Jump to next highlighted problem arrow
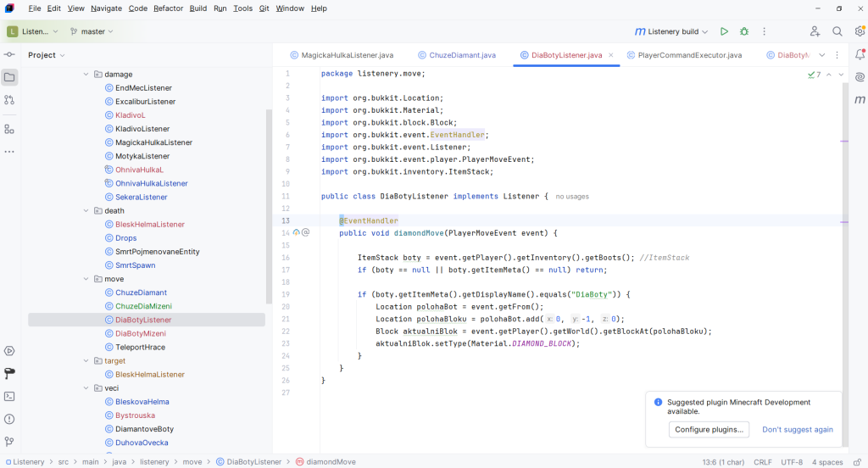Viewport: 868px width, 468px height. [841, 75]
